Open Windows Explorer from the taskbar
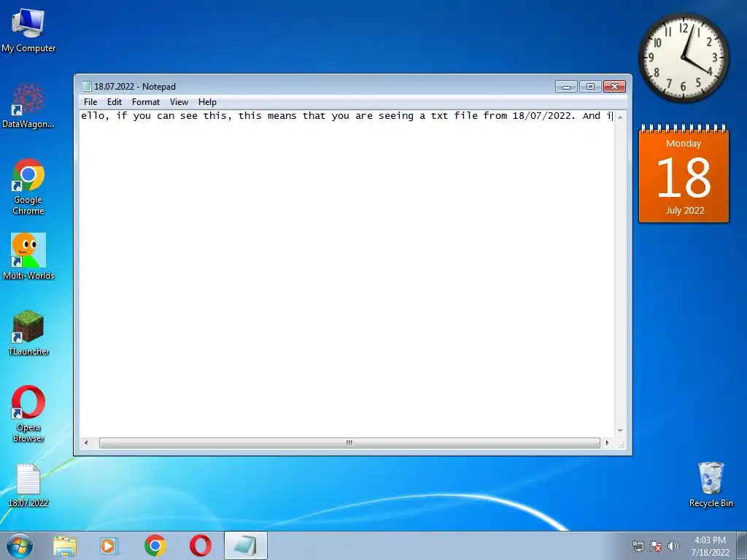 click(x=65, y=545)
